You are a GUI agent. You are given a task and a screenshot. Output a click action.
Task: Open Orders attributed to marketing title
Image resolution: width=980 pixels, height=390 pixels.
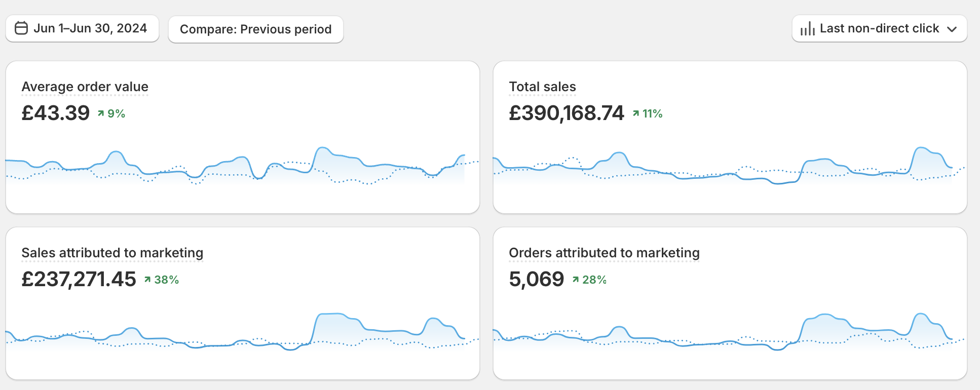tap(604, 253)
